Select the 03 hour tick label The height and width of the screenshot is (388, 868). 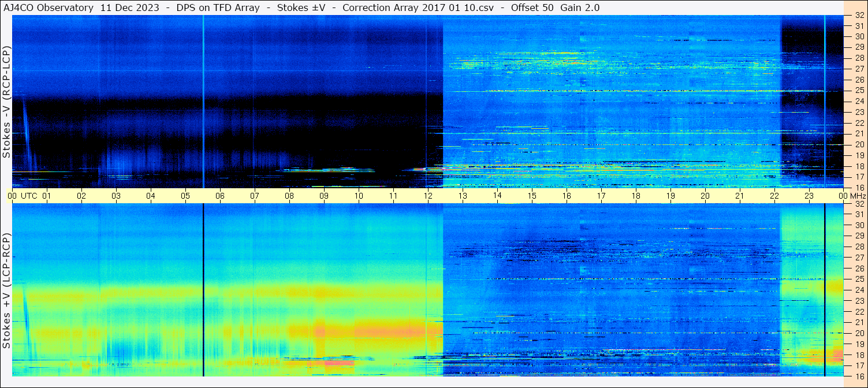point(116,196)
